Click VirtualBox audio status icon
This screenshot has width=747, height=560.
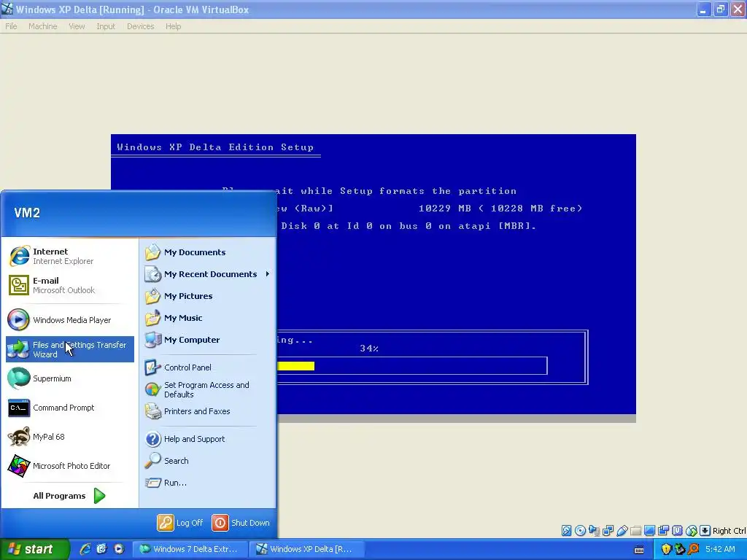(x=594, y=531)
